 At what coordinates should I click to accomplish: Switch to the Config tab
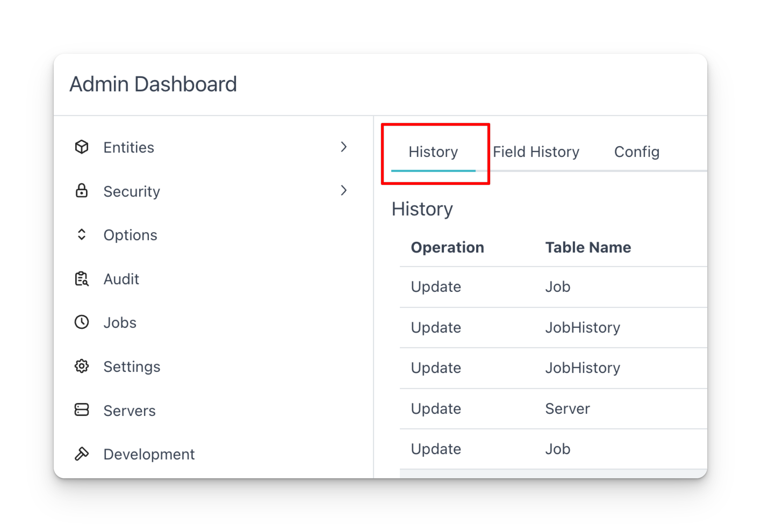[x=637, y=152]
